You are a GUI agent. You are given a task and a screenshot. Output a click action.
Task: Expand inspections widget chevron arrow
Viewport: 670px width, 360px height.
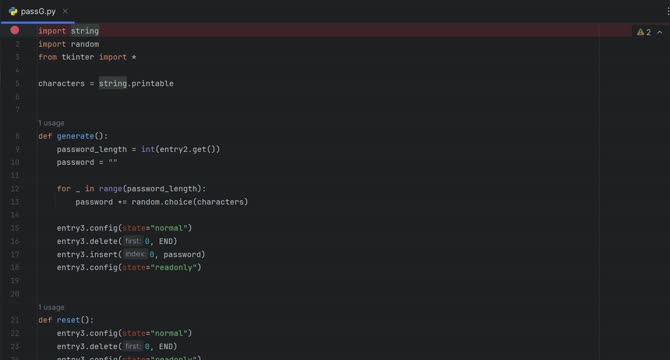660,32
